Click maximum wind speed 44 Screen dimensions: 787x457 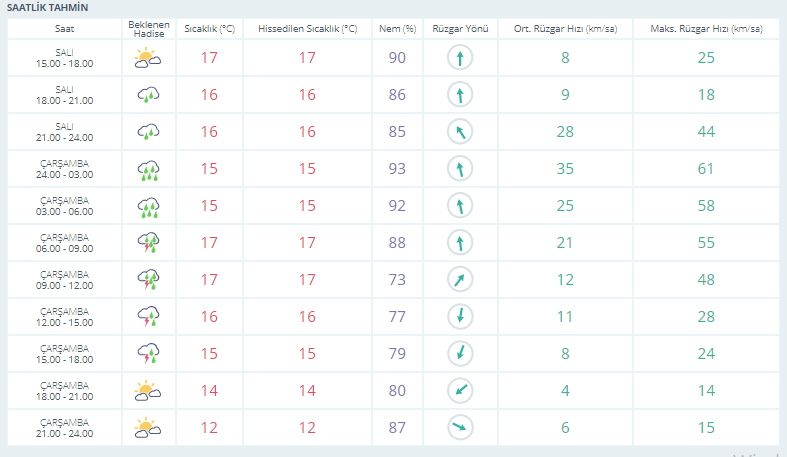[x=706, y=132]
